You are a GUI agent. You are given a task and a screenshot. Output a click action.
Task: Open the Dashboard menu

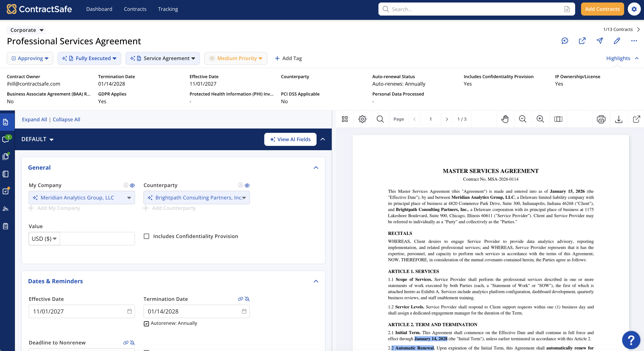(x=99, y=9)
